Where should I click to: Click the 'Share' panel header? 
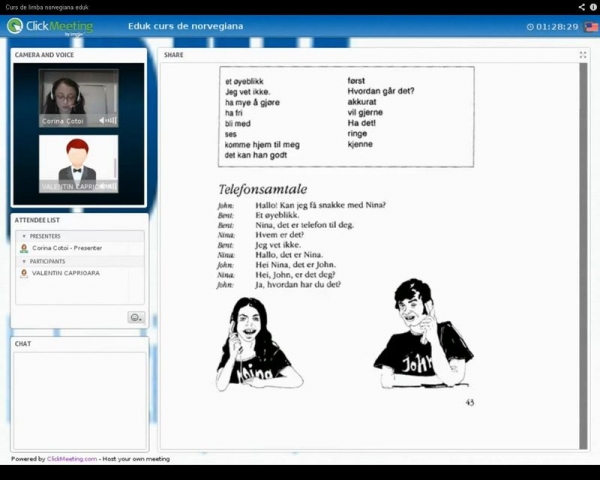click(x=174, y=55)
